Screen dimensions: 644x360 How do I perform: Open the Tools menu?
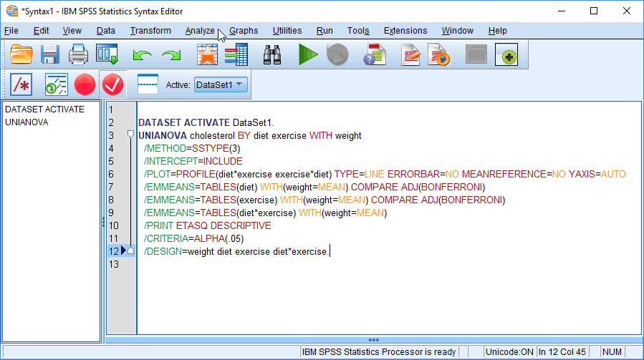pyautogui.click(x=358, y=31)
